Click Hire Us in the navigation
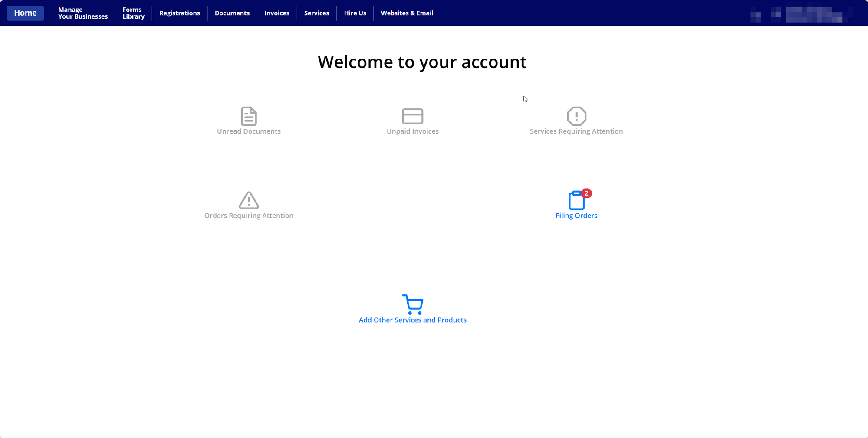 coord(355,13)
